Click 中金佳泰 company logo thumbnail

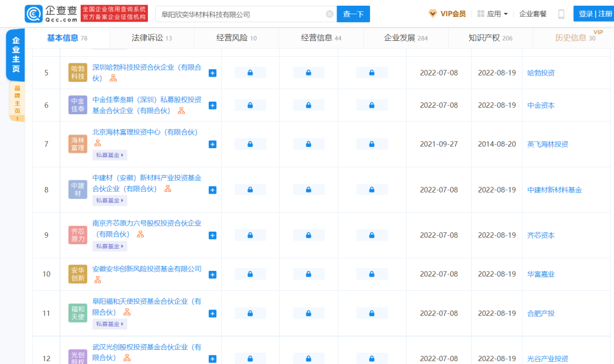point(77,105)
